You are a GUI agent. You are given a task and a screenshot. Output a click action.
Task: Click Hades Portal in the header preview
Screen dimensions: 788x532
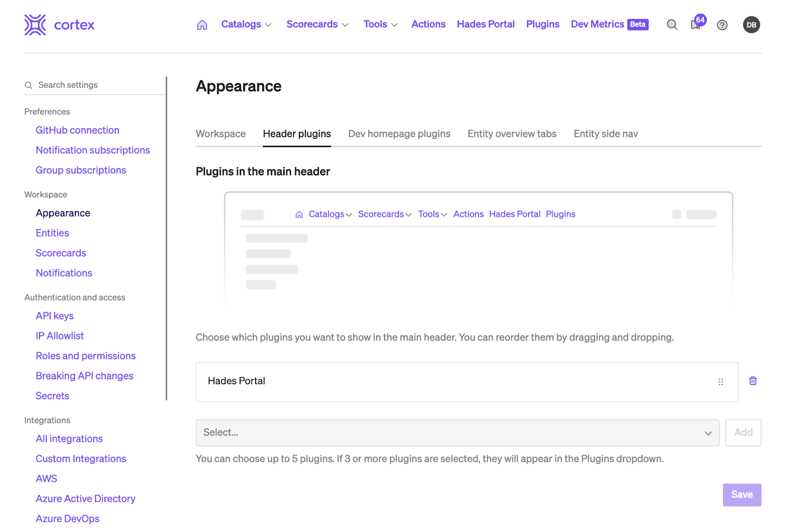[x=515, y=214]
